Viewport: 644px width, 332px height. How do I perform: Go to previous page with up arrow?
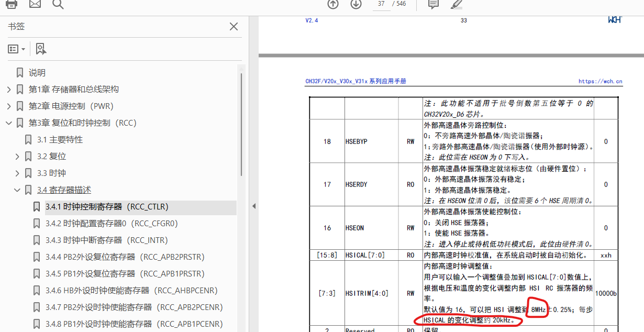333,4
